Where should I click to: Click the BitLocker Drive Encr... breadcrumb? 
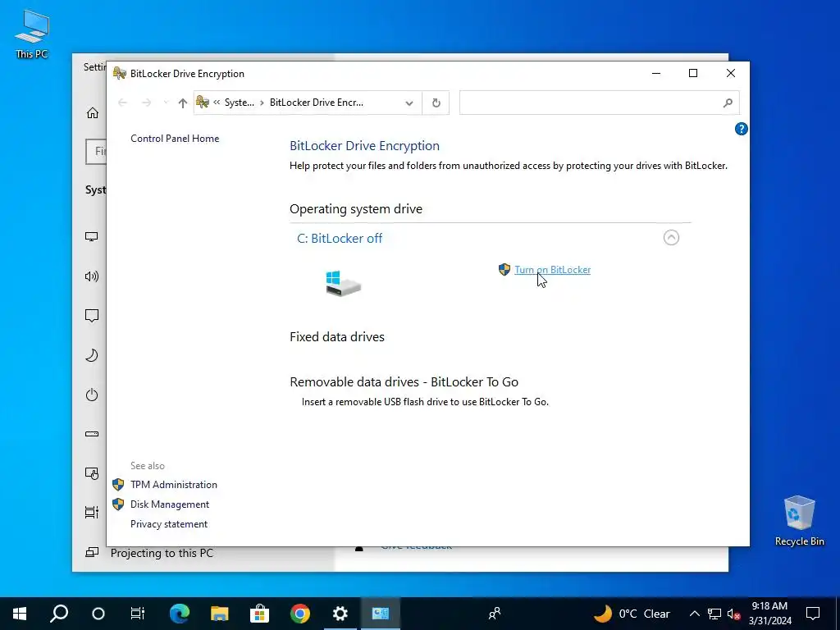pos(316,103)
